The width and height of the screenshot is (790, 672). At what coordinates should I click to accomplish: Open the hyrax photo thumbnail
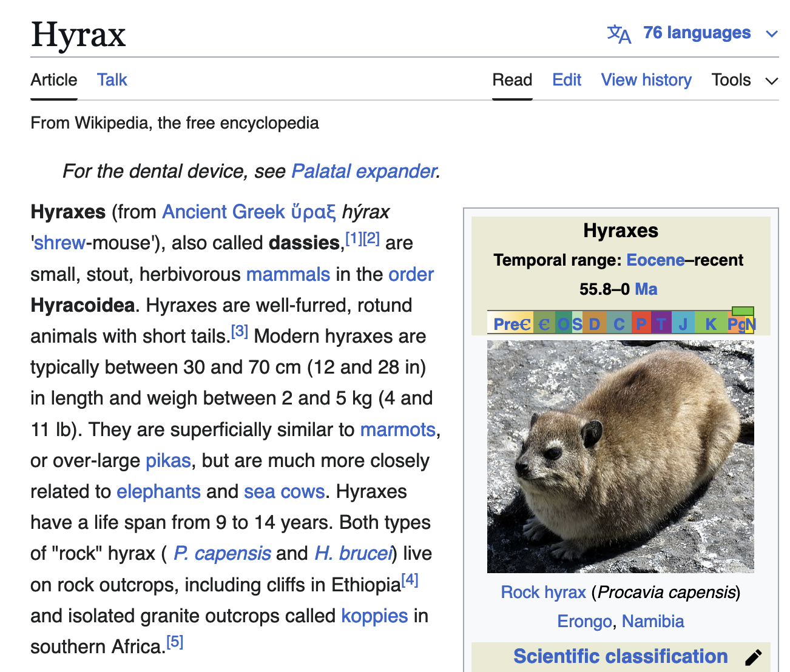(x=620, y=456)
